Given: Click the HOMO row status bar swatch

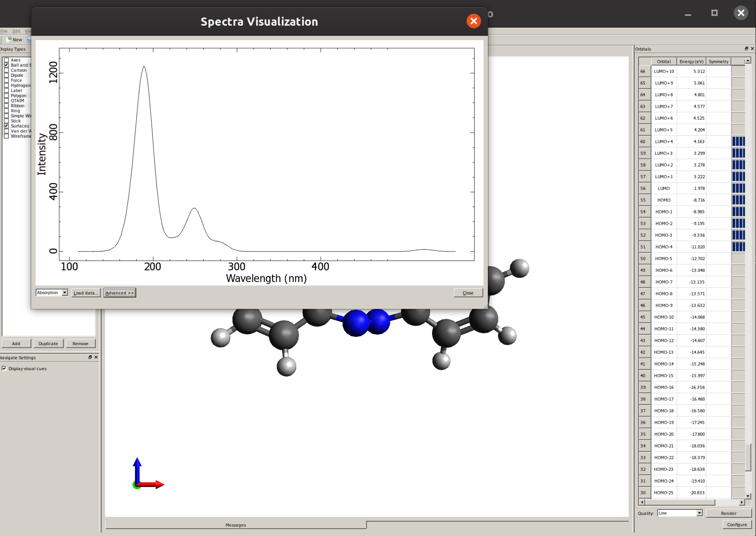Looking at the screenshot, I should click(738, 200).
